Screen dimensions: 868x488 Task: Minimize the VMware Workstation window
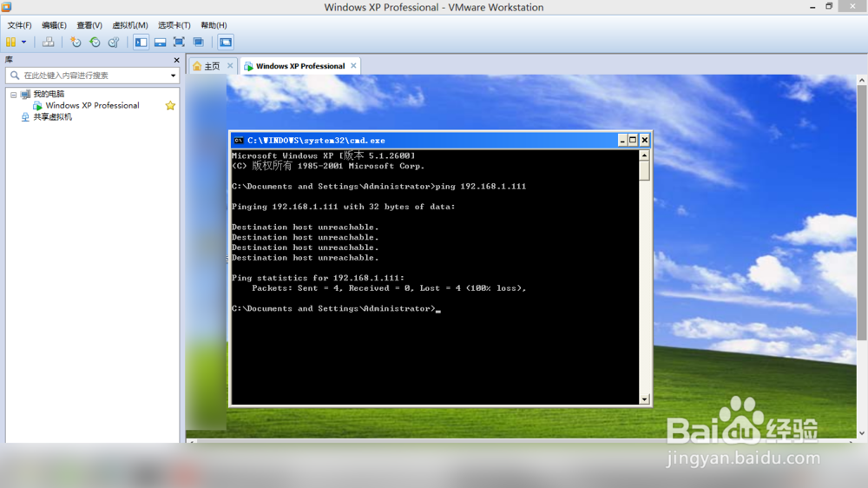click(812, 7)
